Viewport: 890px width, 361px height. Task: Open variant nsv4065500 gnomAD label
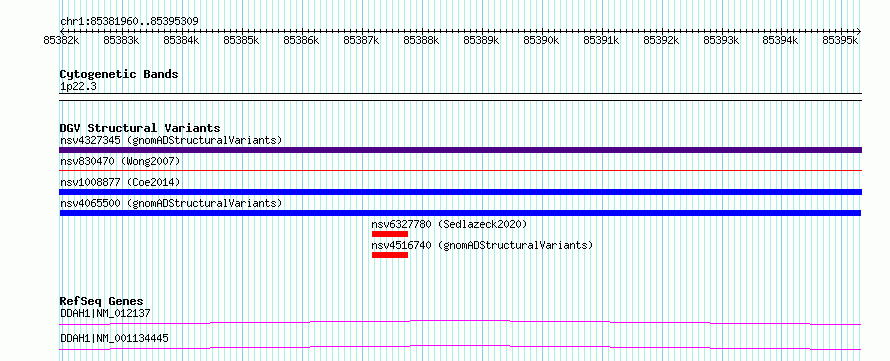171,203
